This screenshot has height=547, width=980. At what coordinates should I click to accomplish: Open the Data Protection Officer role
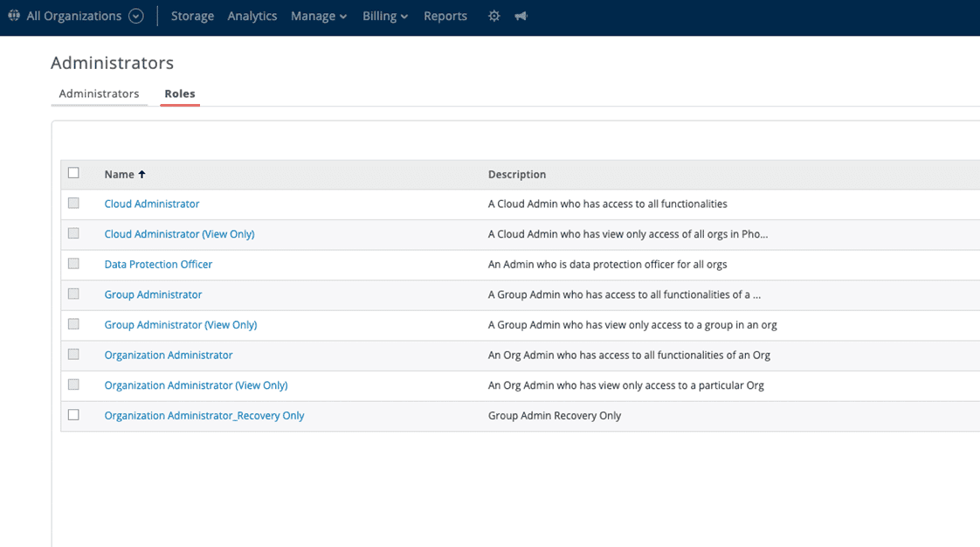pyautogui.click(x=158, y=264)
